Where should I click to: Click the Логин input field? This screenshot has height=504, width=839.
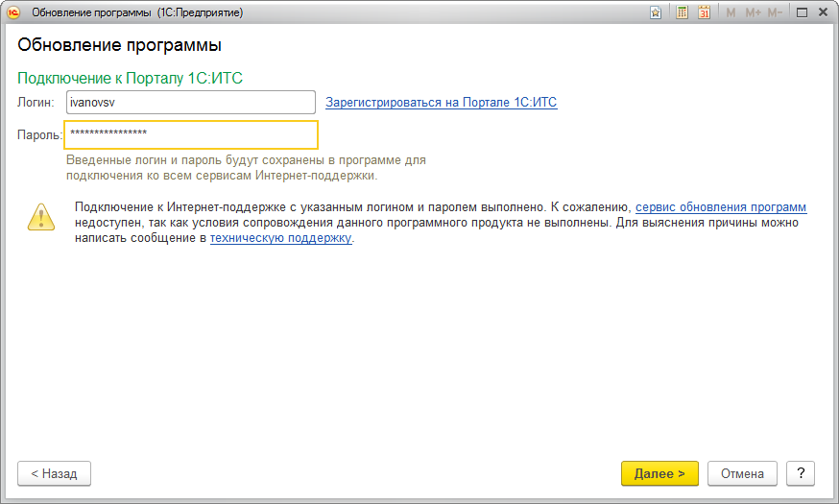point(190,102)
